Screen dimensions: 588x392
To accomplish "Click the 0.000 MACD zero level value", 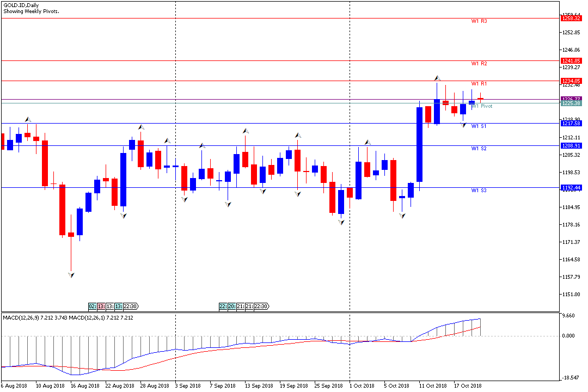I will tap(568, 336).
